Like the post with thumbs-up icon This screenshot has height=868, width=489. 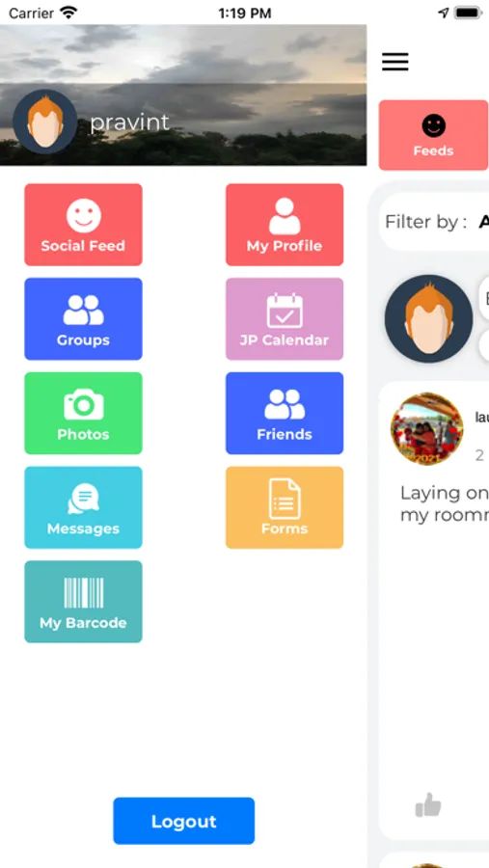coord(428,805)
